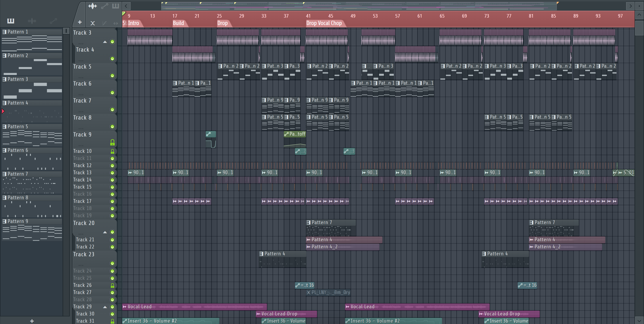Mute Track 3 with its green LED

click(x=112, y=42)
